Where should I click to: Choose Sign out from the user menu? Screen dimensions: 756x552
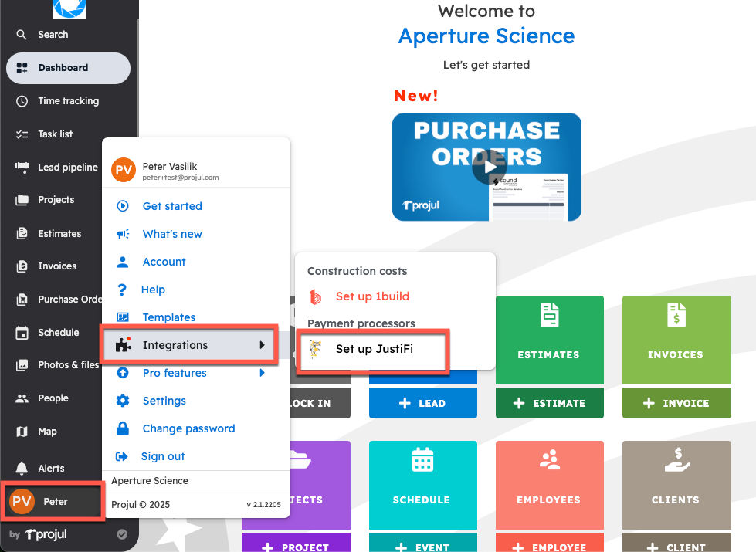pos(162,456)
